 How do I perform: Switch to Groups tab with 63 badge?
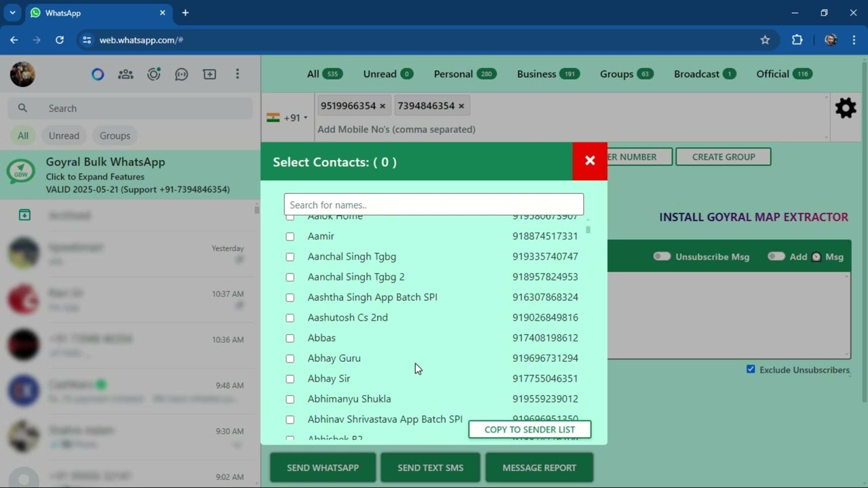click(x=627, y=74)
